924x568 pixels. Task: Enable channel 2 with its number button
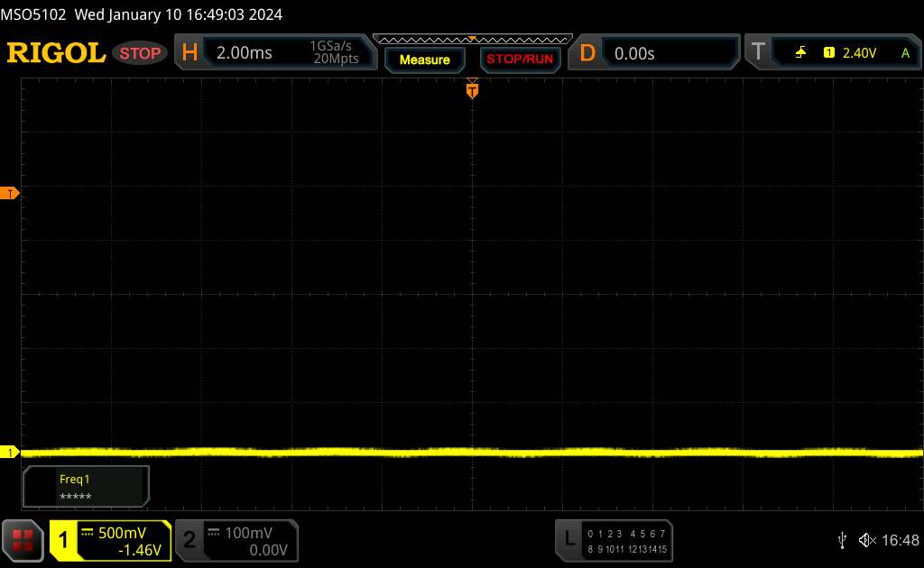(x=189, y=540)
